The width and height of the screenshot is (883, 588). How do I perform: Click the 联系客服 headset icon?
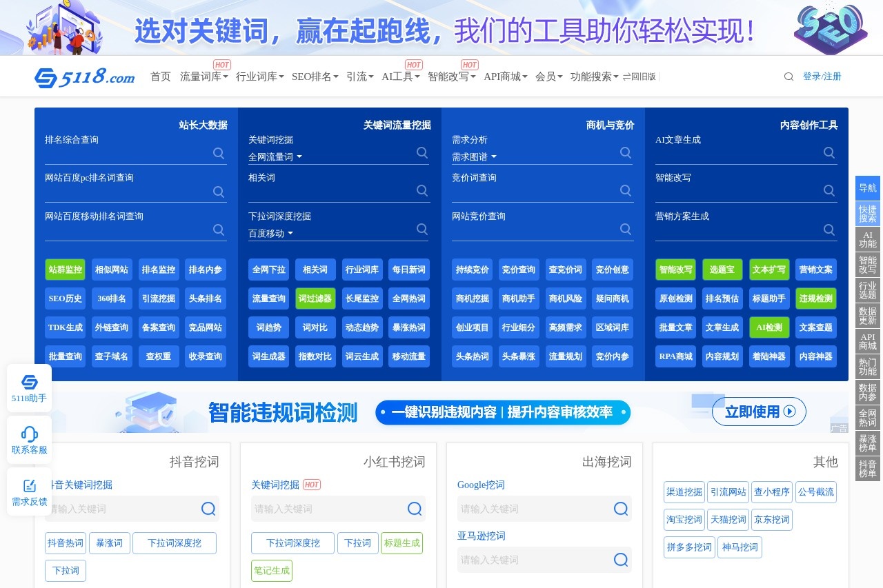click(29, 434)
